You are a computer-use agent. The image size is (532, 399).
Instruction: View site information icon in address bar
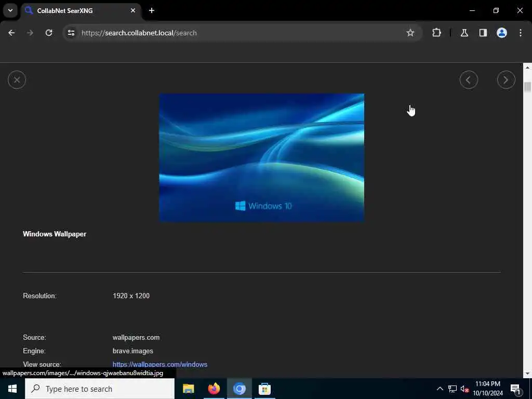71,33
